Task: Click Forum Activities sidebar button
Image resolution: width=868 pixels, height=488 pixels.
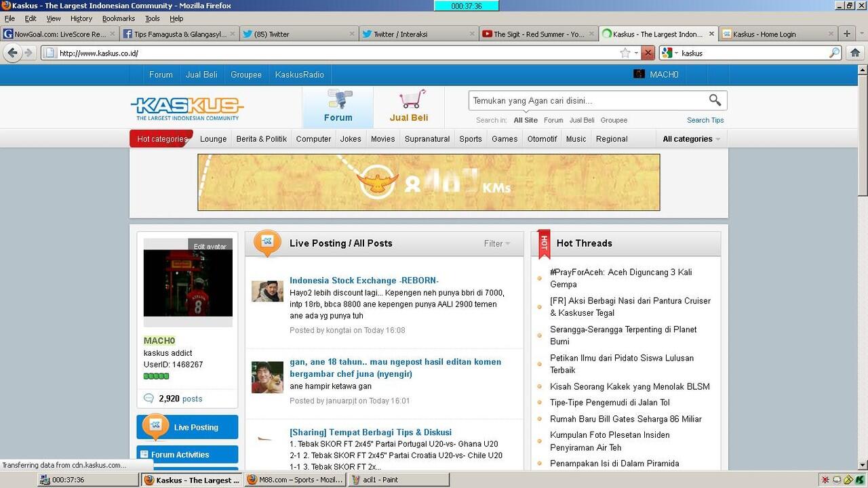Action: (187, 455)
